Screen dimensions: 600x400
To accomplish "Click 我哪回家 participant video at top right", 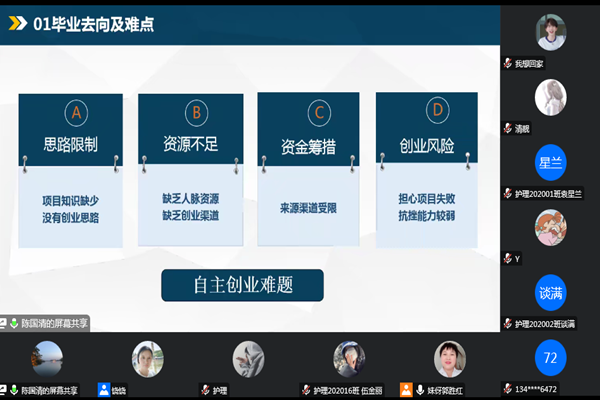I will click(x=550, y=32).
